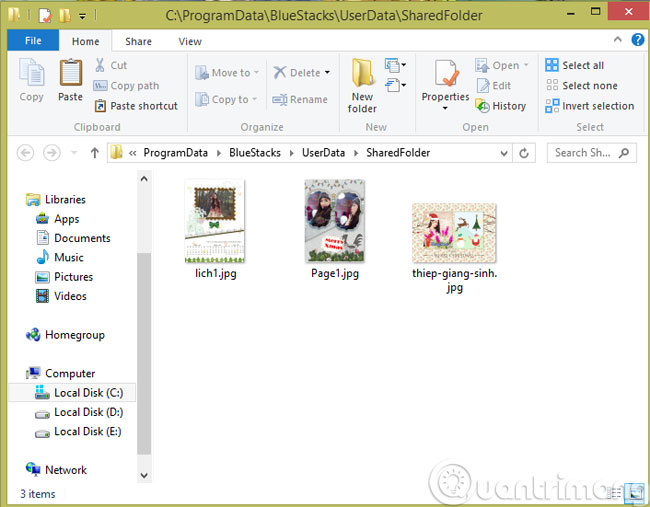Go up one folder level
Screen dimensions: 650x507
pyautogui.click(x=95, y=153)
